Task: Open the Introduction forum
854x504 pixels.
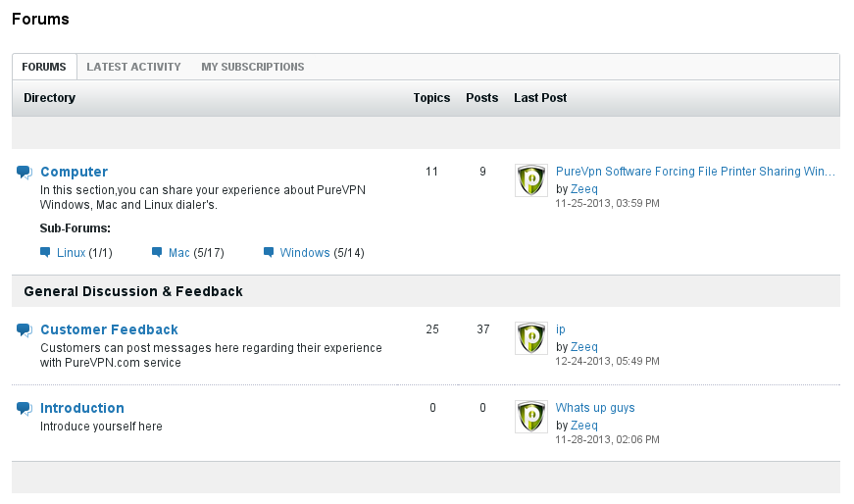Action: tap(82, 408)
